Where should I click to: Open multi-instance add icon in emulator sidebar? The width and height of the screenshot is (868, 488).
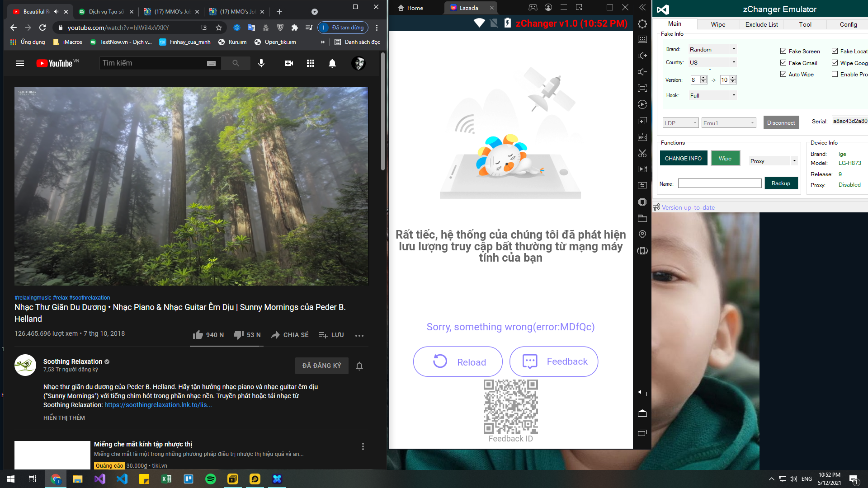tap(642, 121)
